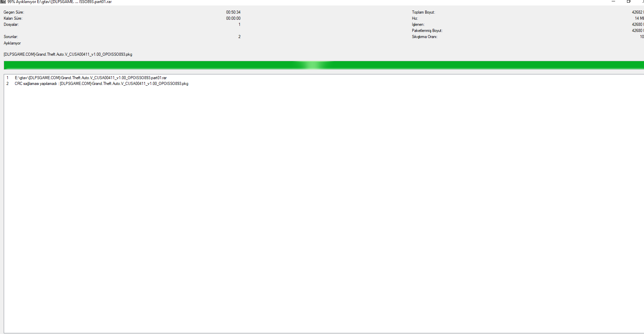Click the remaining time value 00:00:00

click(233, 18)
